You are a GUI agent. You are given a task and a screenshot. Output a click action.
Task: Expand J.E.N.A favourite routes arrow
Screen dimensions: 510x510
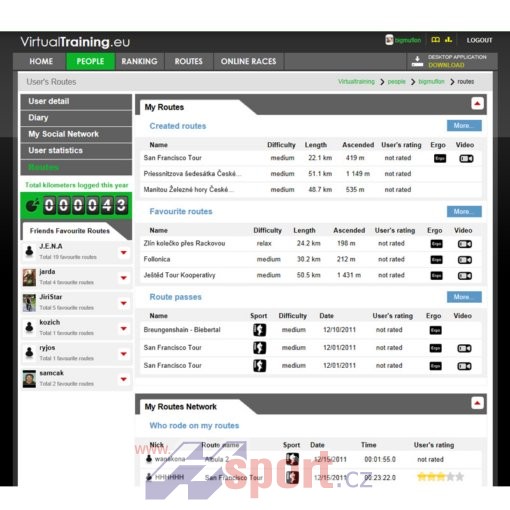[x=123, y=252]
